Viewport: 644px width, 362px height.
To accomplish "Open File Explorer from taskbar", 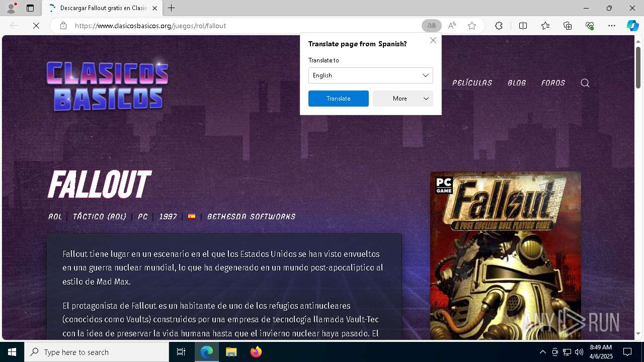I will pos(231,352).
